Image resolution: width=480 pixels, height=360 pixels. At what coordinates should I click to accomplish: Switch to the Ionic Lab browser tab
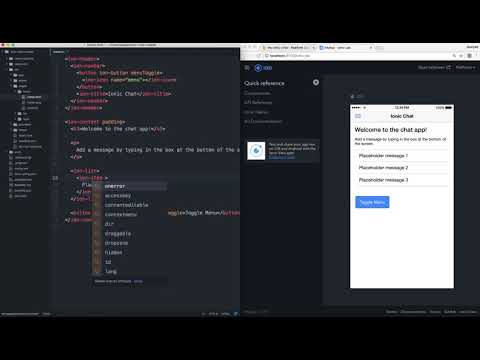(346, 48)
